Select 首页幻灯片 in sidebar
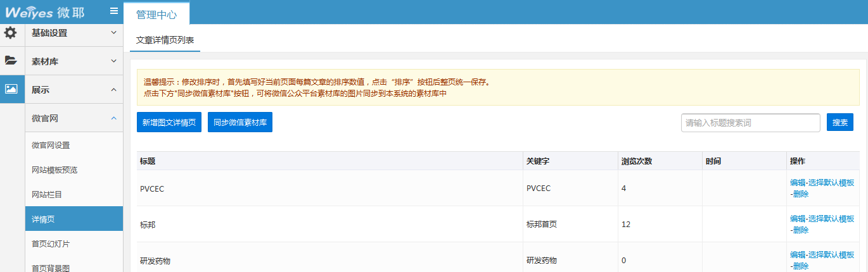The image size is (868, 272). coord(51,244)
